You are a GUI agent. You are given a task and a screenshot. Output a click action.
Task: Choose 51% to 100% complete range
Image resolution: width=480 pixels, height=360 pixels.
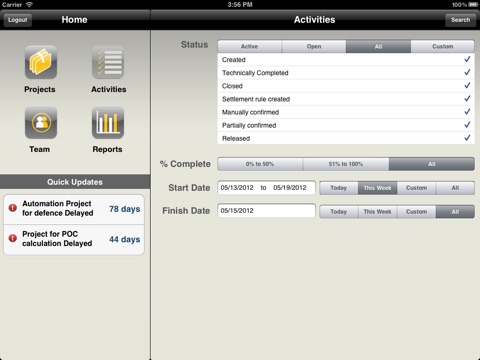346,164
